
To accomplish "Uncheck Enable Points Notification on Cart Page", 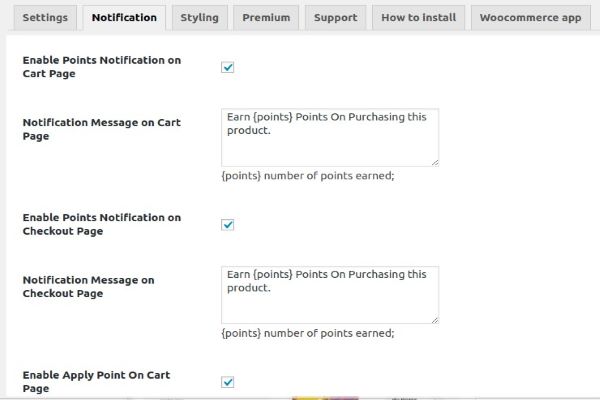I will [227, 67].
